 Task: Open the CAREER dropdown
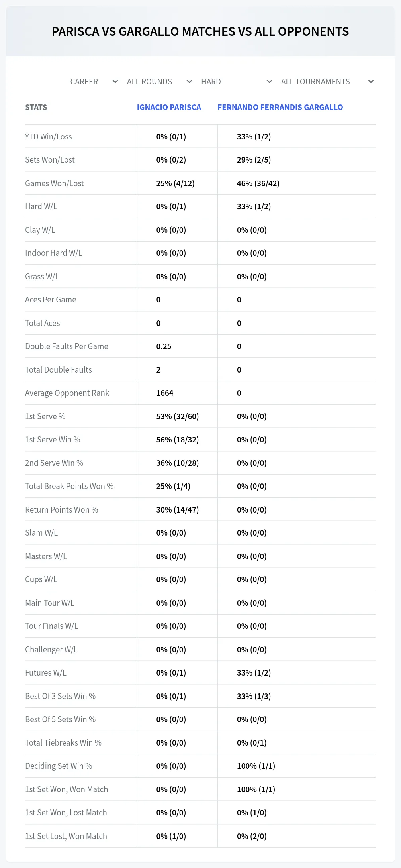click(94, 82)
